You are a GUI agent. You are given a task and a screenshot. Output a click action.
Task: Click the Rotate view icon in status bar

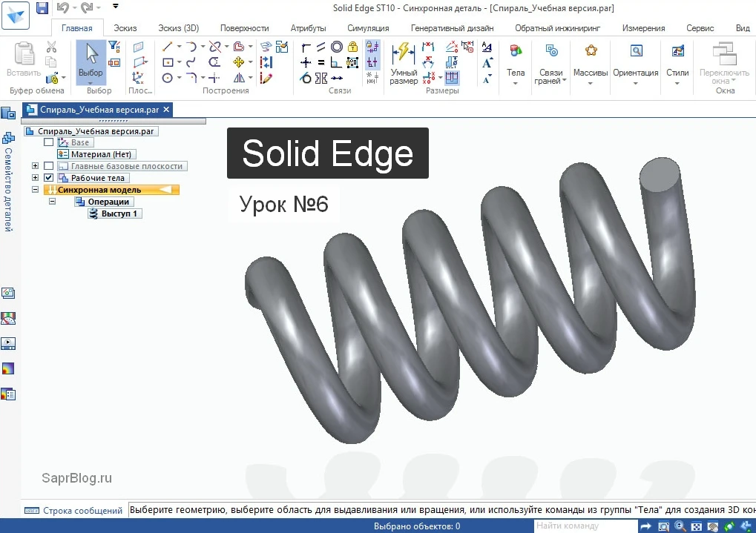[729, 526]
